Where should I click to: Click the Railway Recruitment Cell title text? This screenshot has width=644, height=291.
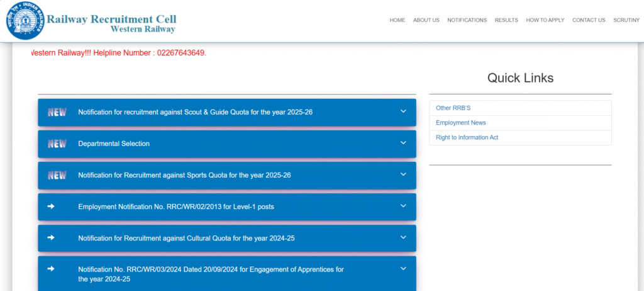click(111, 19)
